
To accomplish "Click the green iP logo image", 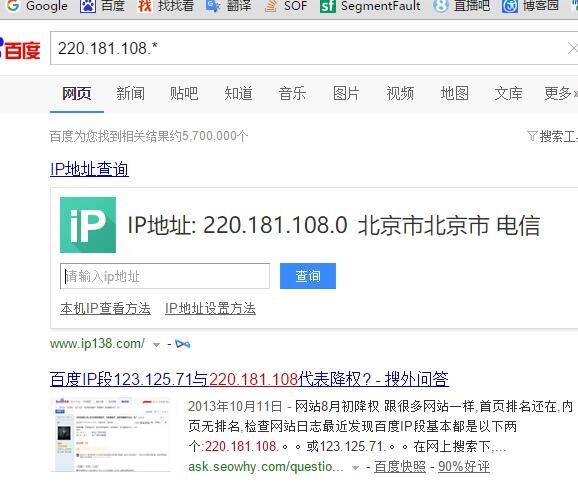I will pyautogui.click(x=88, y=225).
